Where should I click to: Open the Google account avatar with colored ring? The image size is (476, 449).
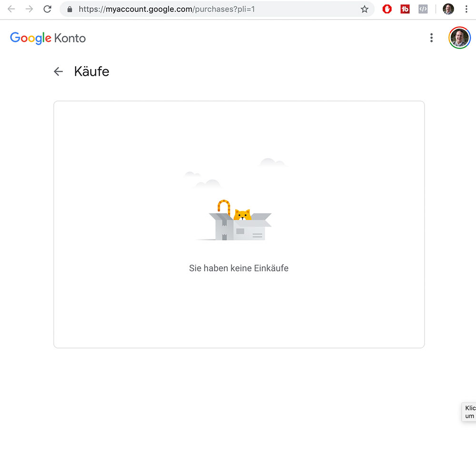pyautogui.click(x=459, y=38)
